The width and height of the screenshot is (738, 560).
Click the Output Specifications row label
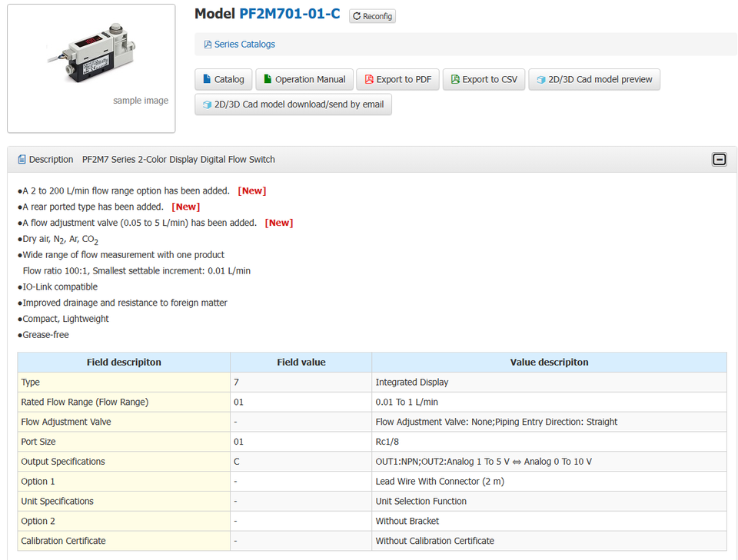pos(63,462)
